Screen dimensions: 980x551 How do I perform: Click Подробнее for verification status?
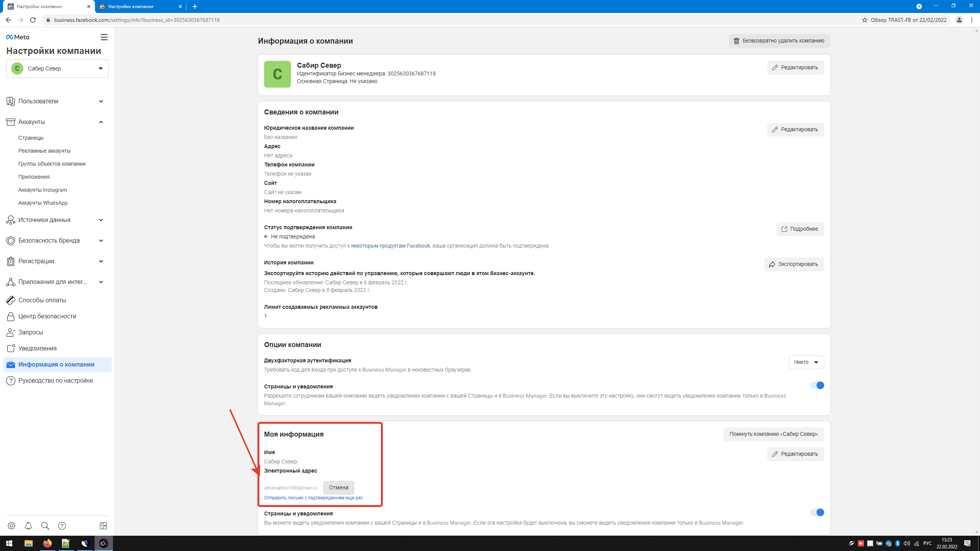tap(800, 229)
